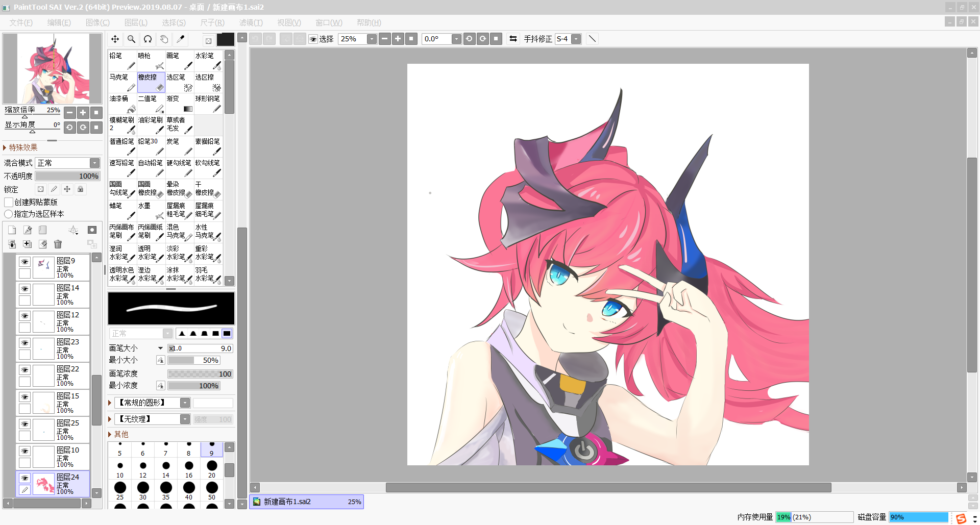The image size is (980, 525).
Task: Merge layer down with arrow icon
Action: coord(12,244)
